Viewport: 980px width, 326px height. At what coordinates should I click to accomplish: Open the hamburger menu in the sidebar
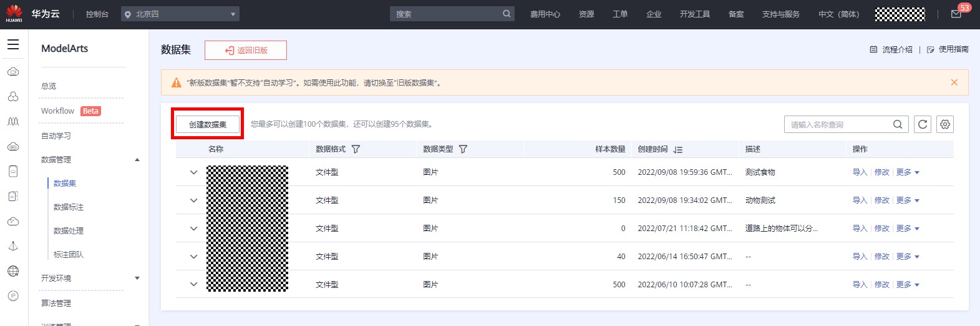coord(13,44)
